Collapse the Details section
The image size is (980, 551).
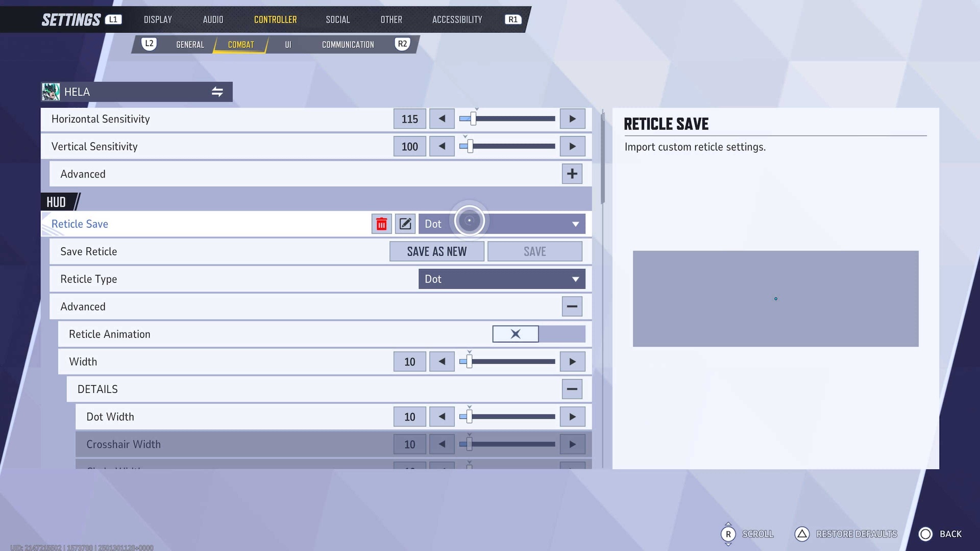572,389
